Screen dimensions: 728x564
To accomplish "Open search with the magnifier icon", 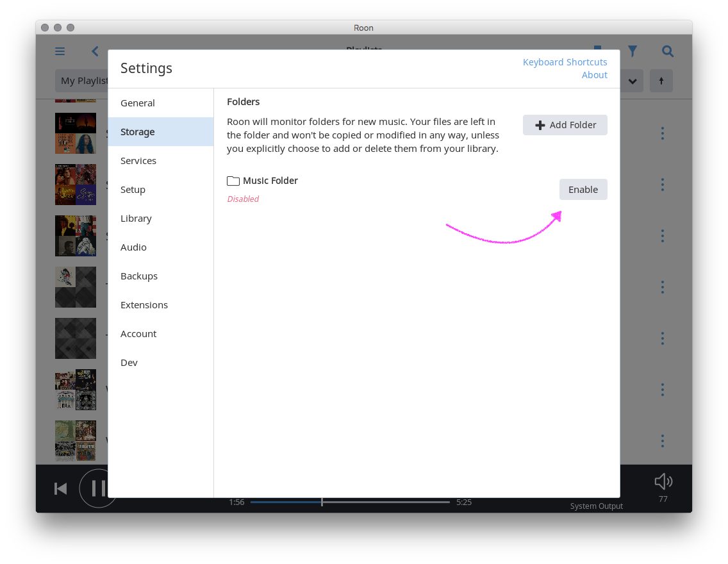I will pyautogui.click(x=668, y=51).
